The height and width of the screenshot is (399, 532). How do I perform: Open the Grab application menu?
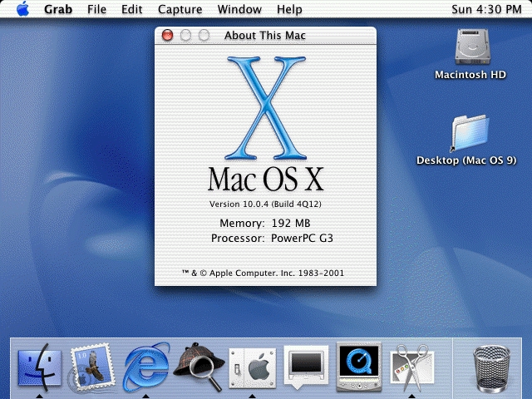[58, 9]
